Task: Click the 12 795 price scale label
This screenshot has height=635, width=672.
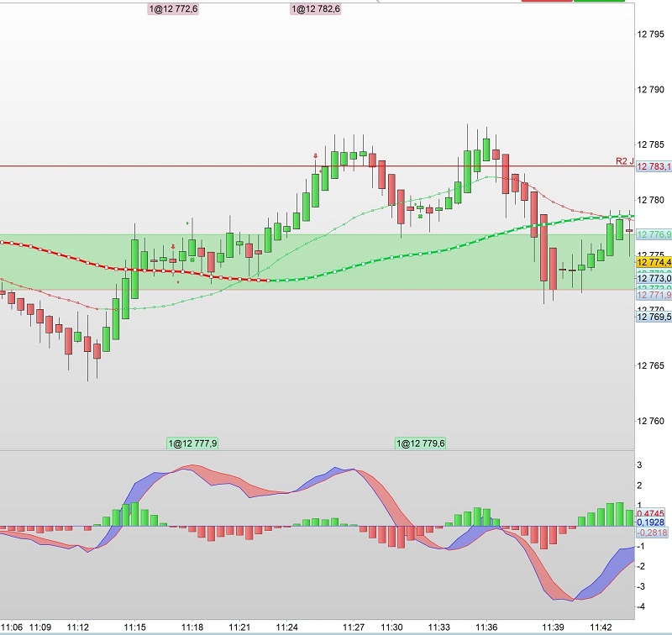Action: coord(650,34)
